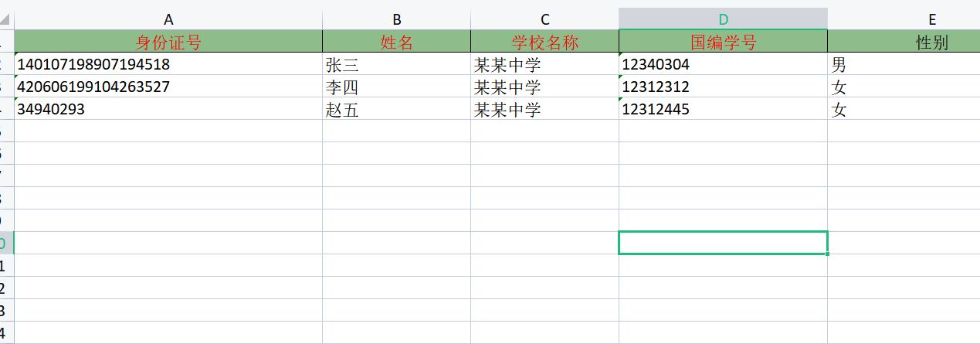Click the 身份证号 header cell
This screenshot has height=344, width=980.
click(168, 42)
